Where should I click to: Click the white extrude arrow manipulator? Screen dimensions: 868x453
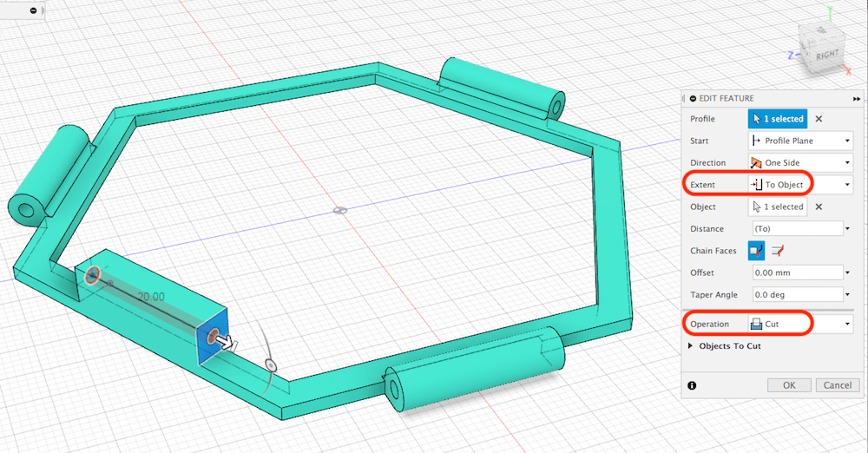[227, 344]
